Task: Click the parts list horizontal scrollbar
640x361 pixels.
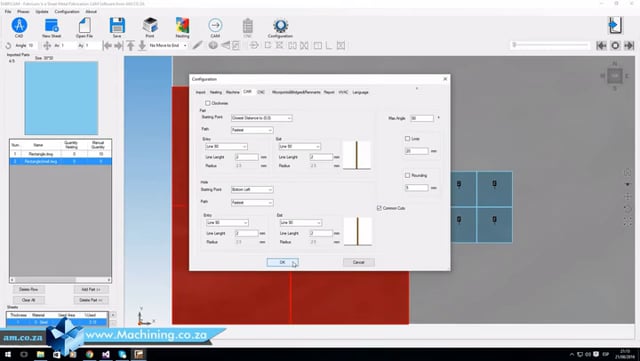Action: pos(60,280)
